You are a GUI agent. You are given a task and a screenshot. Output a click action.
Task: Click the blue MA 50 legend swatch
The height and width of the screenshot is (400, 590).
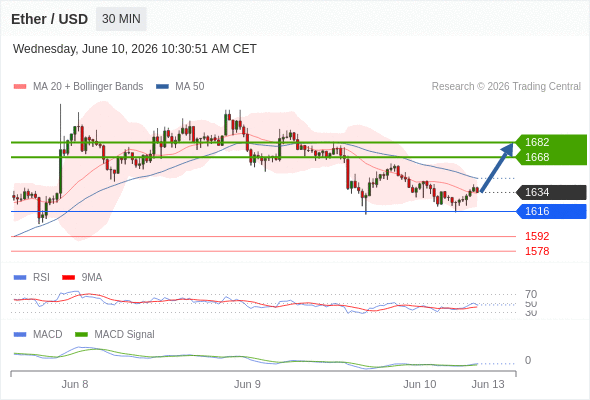click(x=162, y=87)
